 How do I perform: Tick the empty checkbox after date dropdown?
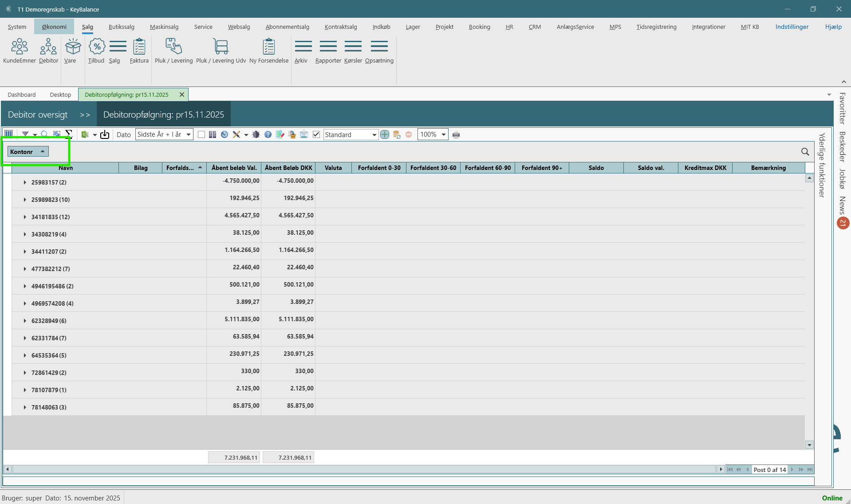pyautogui.click(x=201, y=135)
